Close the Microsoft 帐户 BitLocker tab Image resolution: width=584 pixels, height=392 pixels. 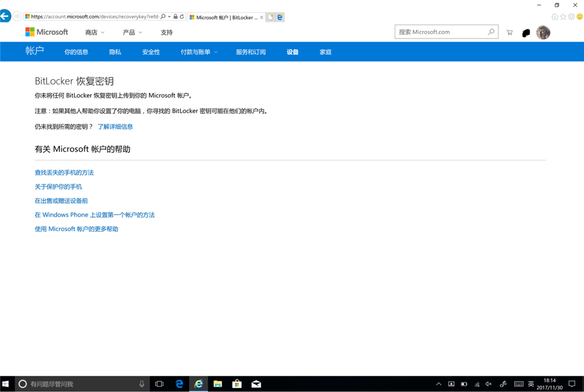pyautogui.click(x=261, y=18)
